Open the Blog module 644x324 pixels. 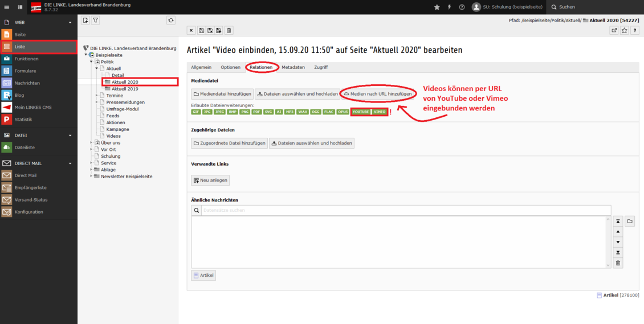(x=39, y=95)
